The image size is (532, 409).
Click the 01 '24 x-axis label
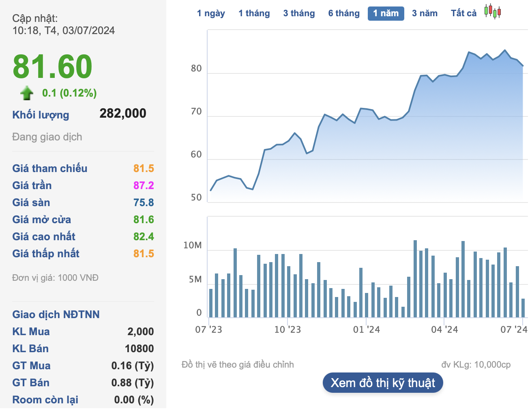click(x=367, y=329)
